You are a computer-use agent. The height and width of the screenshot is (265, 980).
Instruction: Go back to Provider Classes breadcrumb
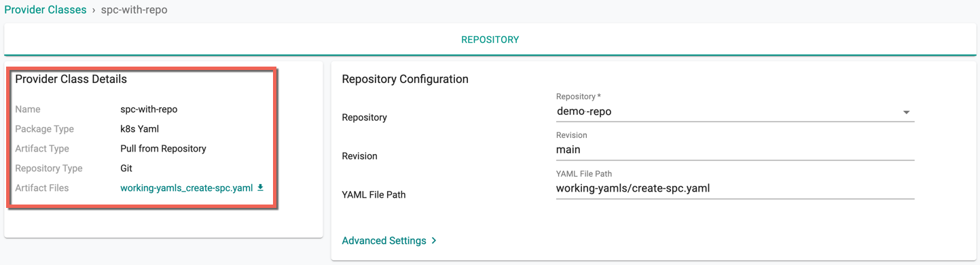coord(46,10)
